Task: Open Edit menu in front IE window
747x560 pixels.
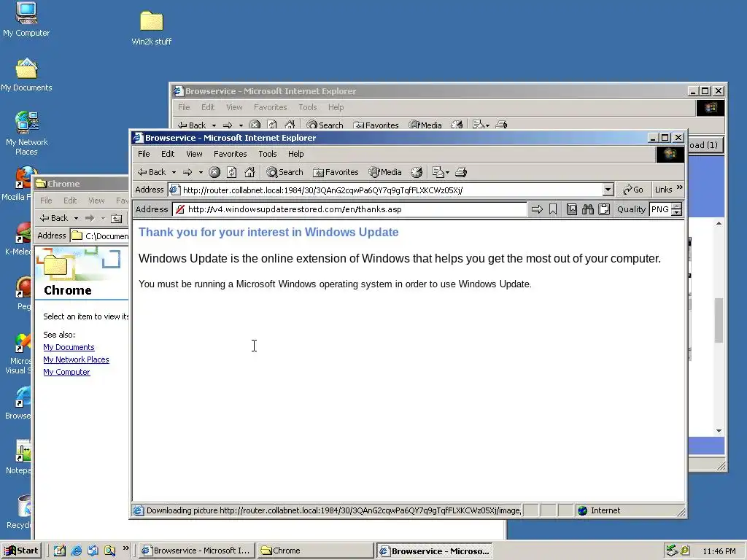Action: coord(168,154)
